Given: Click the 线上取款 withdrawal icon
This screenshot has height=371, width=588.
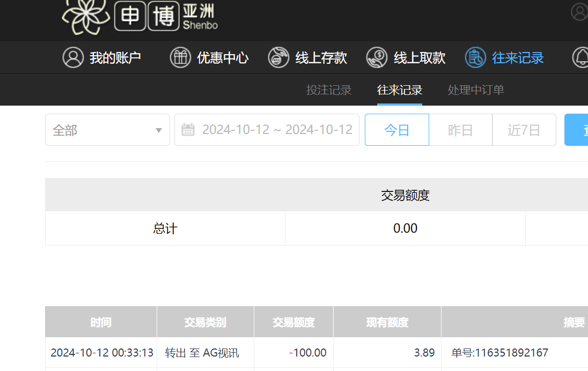Looking at the screenshot, I should click(377, 57).
